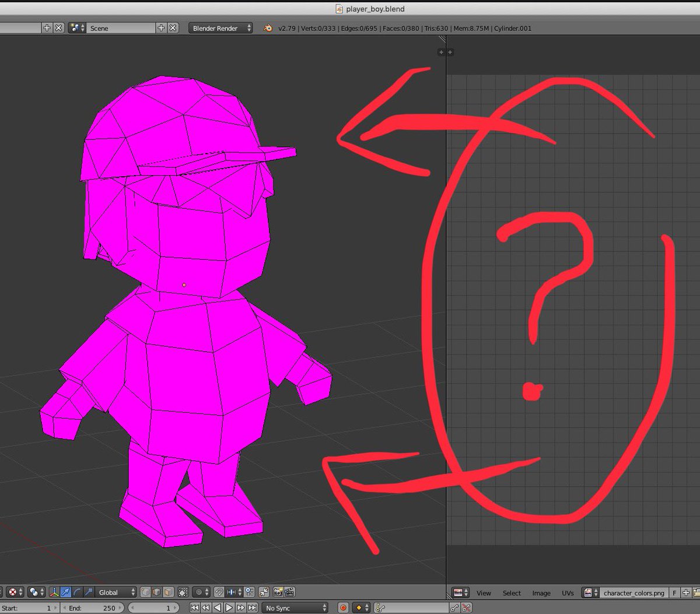Open the UVs menu
This screenshot has height=614, width=700.
click(x=568, y=593)
